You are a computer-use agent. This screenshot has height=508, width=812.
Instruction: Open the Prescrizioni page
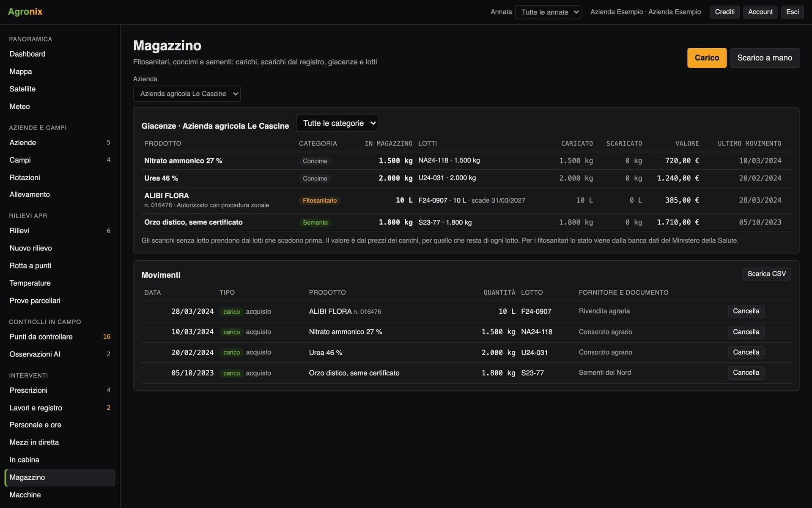tap(60, 390)
